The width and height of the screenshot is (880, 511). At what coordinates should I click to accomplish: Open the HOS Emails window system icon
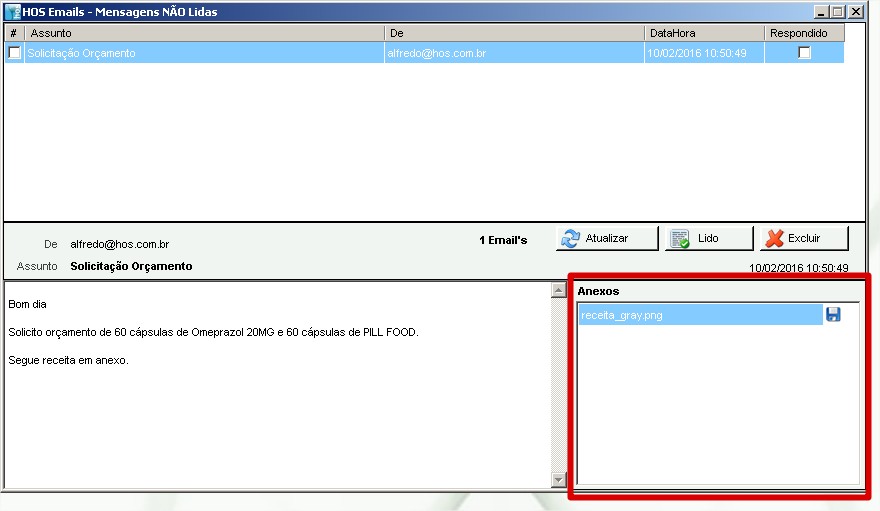point(13,12)
